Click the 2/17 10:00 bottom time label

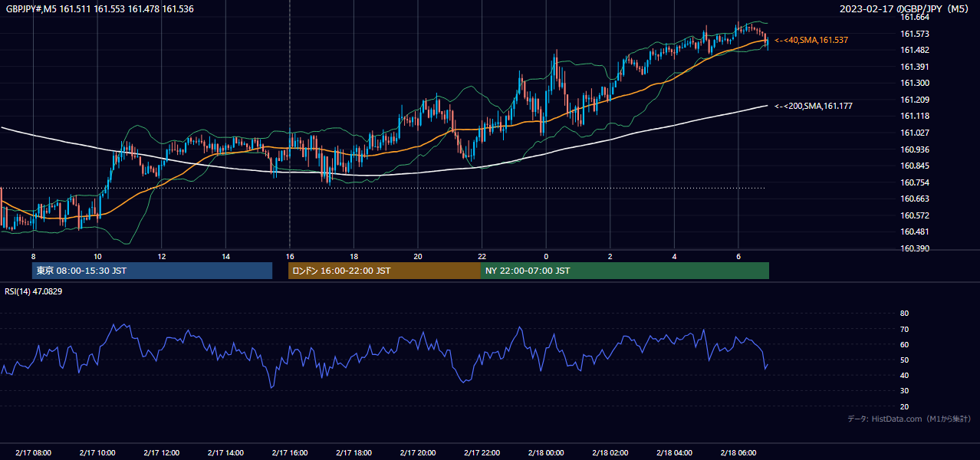tap(97, 453)
